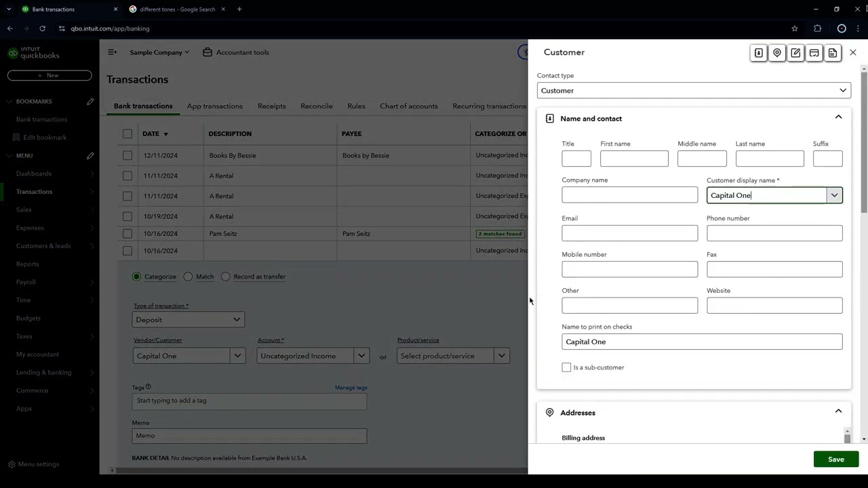Switch to the App transactions tab

[x=215, y=106]
